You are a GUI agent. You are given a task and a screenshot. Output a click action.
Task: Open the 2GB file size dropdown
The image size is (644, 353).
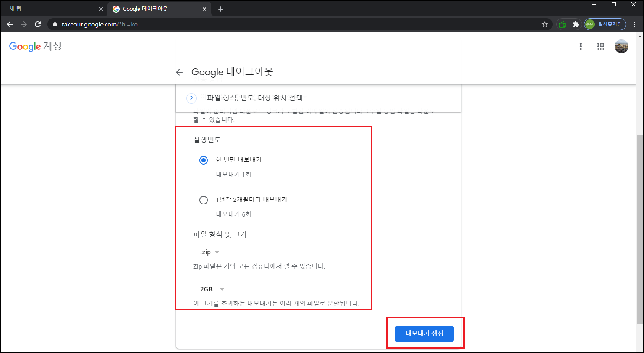(212, 289)
